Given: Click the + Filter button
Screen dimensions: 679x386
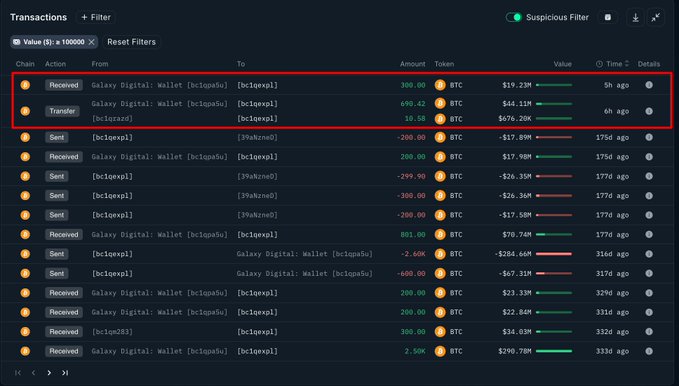Looking at the screenshot, I should click(x=96, y=17).
